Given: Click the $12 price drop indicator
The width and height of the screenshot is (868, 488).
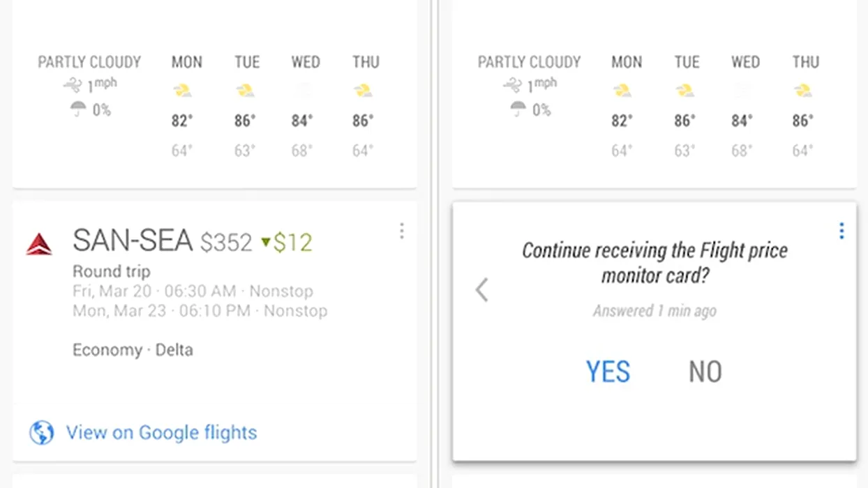Looking at the screenshot, I should point(286,243).
